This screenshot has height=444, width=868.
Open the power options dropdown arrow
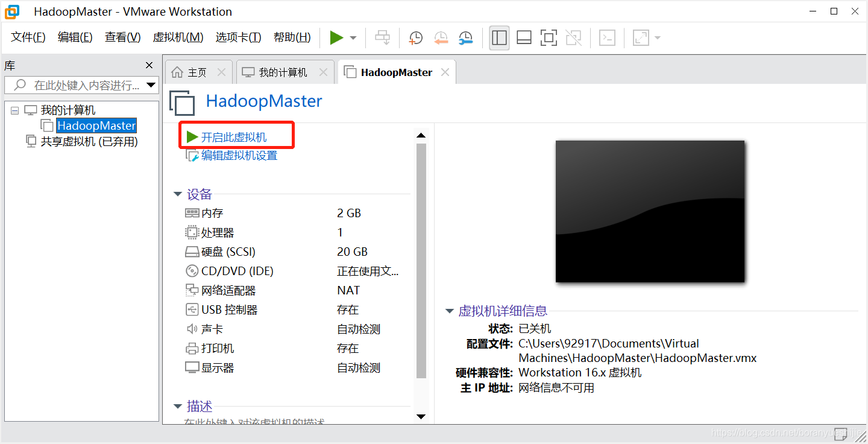point(353,38)
